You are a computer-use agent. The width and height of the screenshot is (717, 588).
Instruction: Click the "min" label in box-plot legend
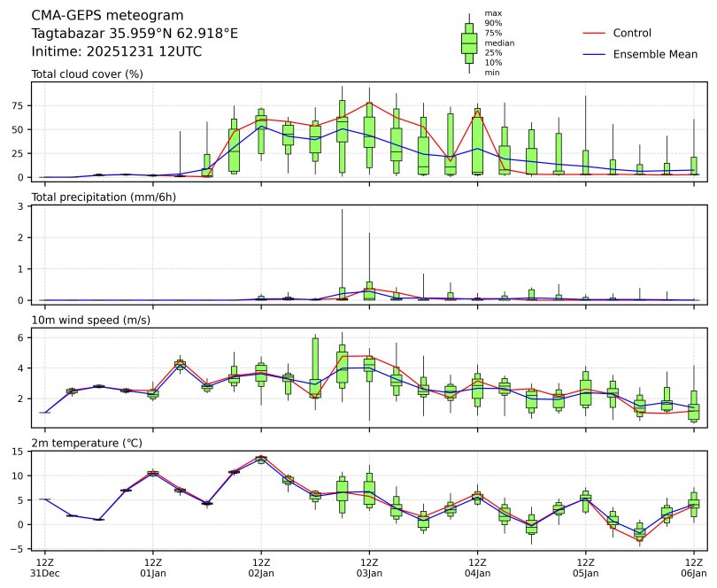[492, 72]
